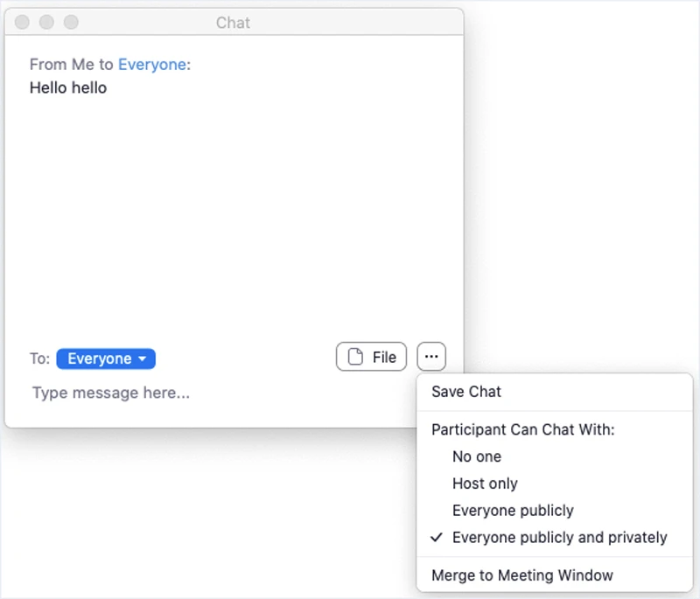Viewport: 700px width, 599px height.
Task: Choose Host only chat permission
Action: coord(485,484)
